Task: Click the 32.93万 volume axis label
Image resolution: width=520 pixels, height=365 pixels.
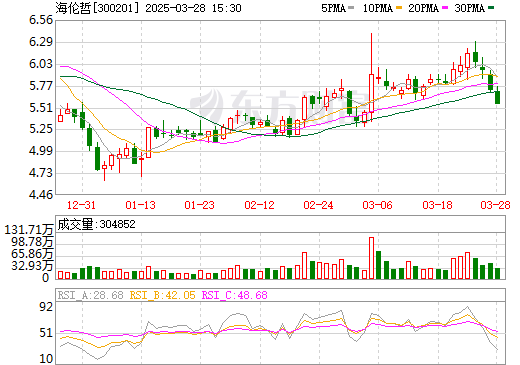Action: tap(32, 266)
